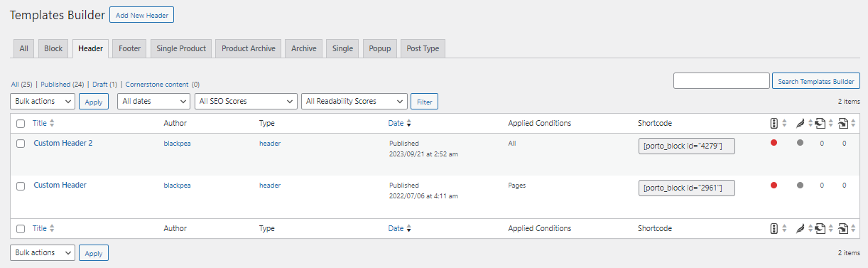Viewport: 868px width, 268px height.
Task: Click 'Pages' applied condition text
Action: tap(517, 185)
